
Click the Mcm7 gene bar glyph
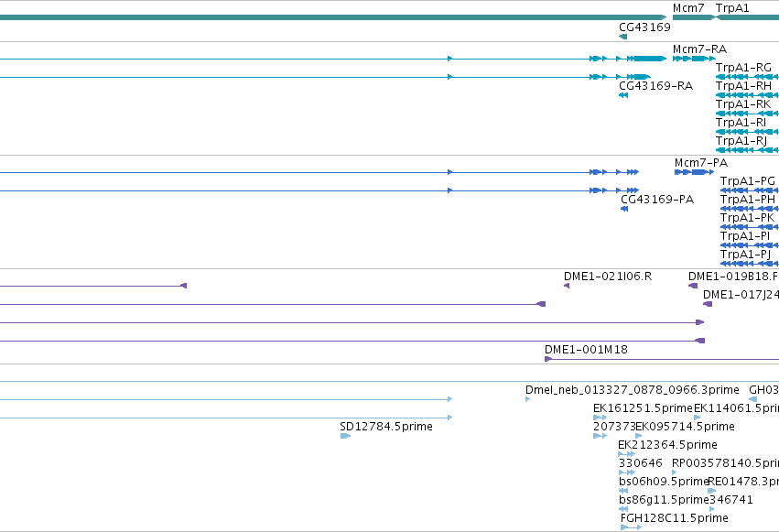pos(693,17)
